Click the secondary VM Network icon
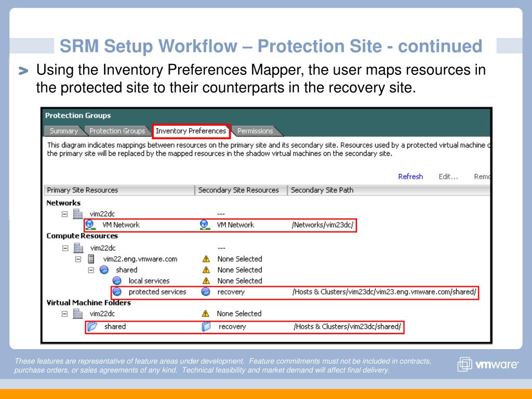 click(204, 224)
